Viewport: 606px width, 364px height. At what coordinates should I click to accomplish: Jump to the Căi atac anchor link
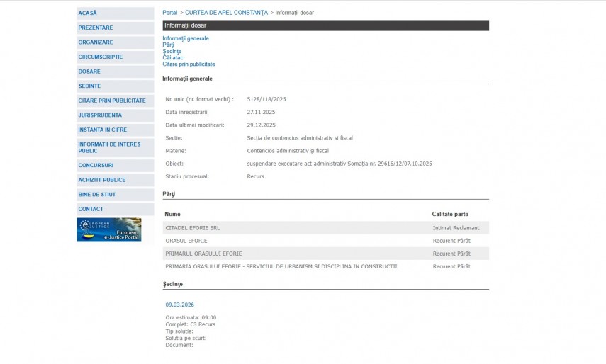(173, 57)
